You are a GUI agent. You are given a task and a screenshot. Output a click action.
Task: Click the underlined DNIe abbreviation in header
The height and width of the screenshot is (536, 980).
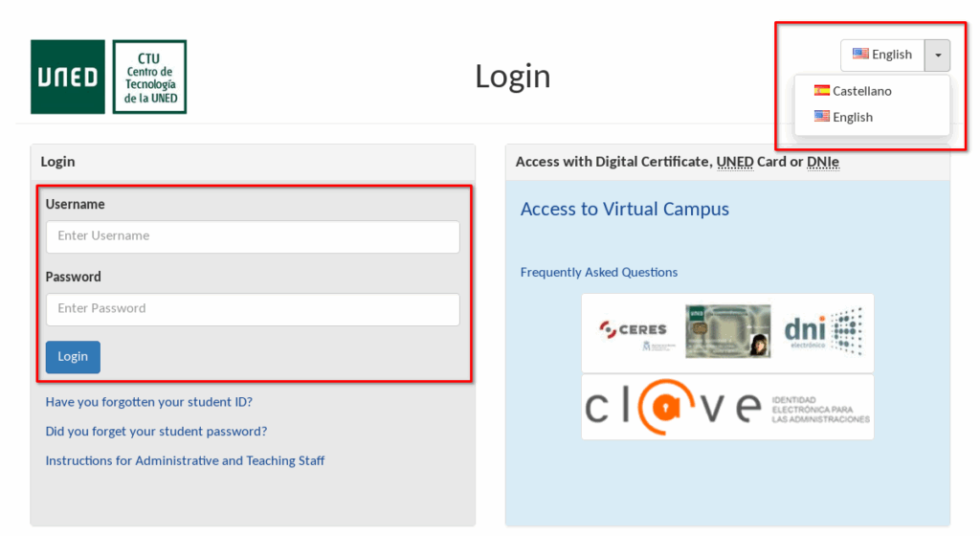coord(822,162)
